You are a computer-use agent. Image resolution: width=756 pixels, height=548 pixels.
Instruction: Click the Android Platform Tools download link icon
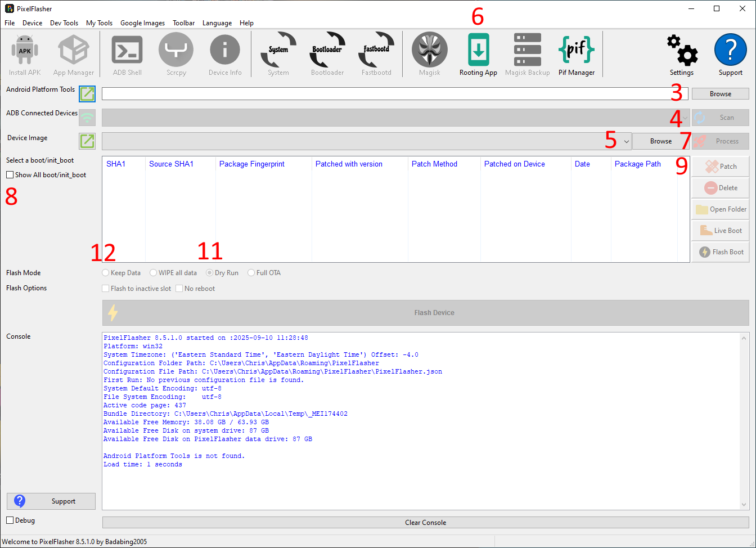[87, 93]
